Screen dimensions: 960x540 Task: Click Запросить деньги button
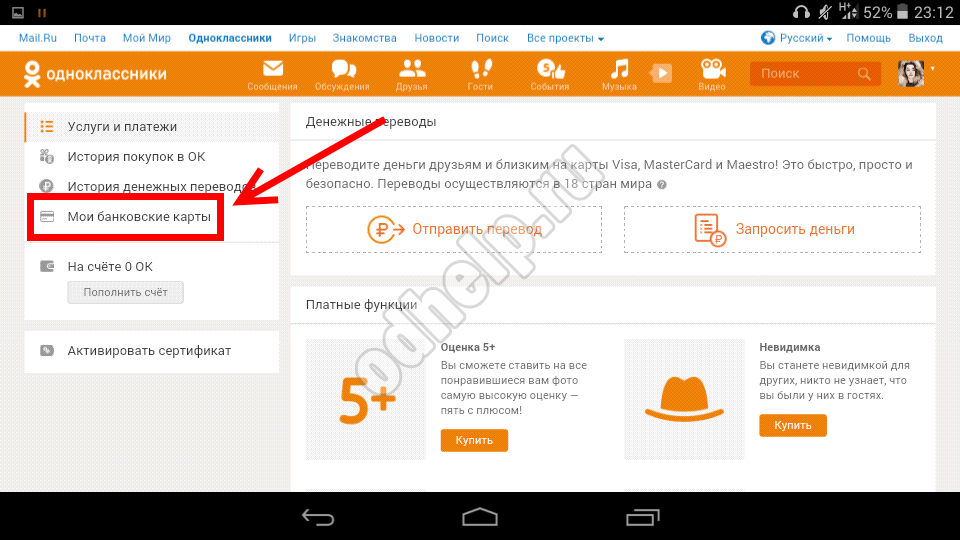772,230
